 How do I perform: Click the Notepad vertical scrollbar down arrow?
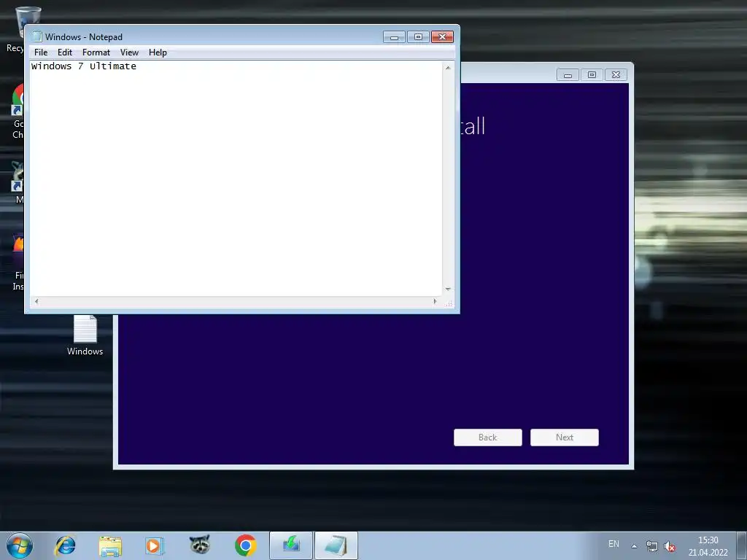coord(448,289)
